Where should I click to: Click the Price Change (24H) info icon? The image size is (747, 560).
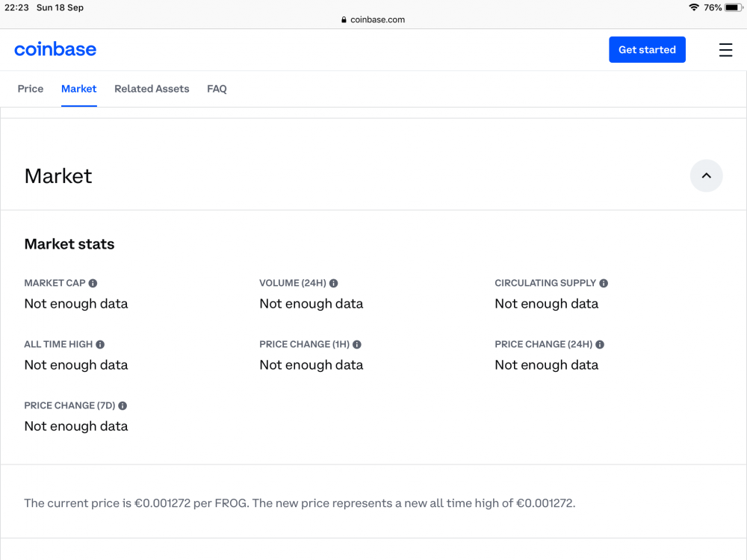coord(600,344)
